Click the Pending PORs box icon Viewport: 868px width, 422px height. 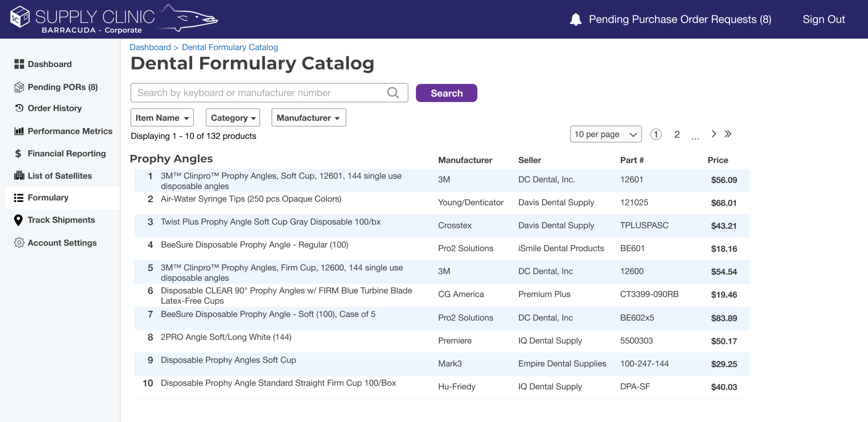(x=19, y=87)
